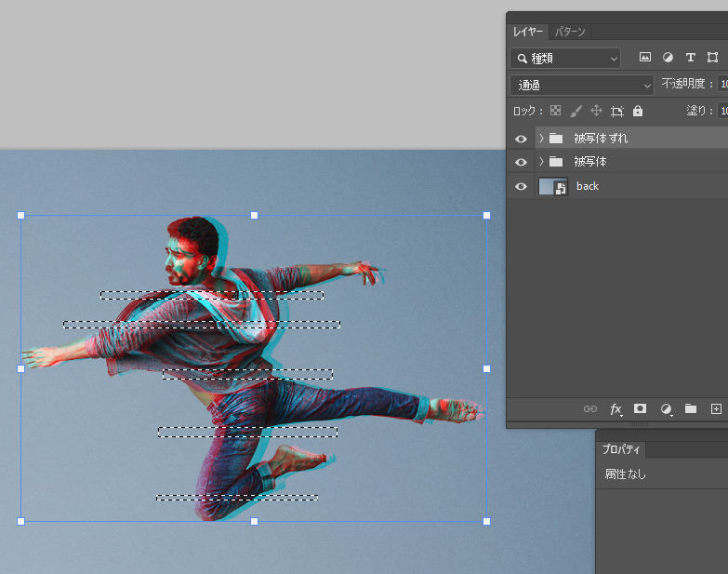Viewport: 728px width, 574px height.
Task: Switch to the パターン tab
Action: coord(570,33)
